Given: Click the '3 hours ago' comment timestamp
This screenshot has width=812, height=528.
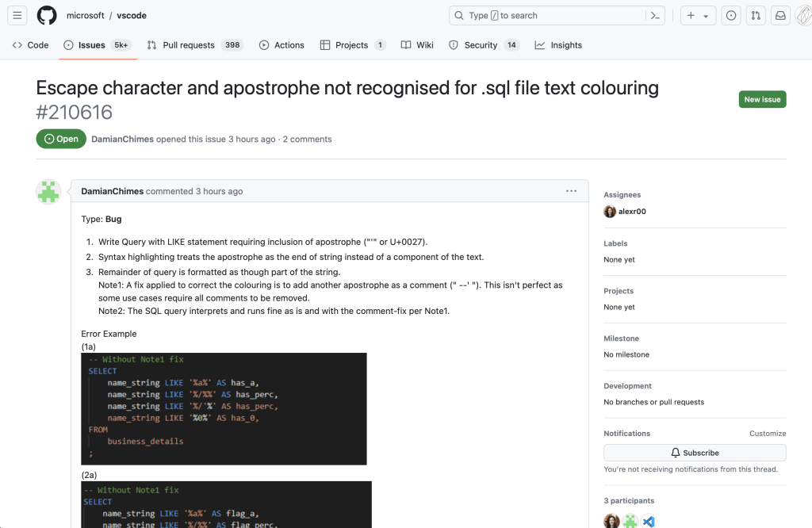Looking at the screenshot, I should click(x=219, y=191).
